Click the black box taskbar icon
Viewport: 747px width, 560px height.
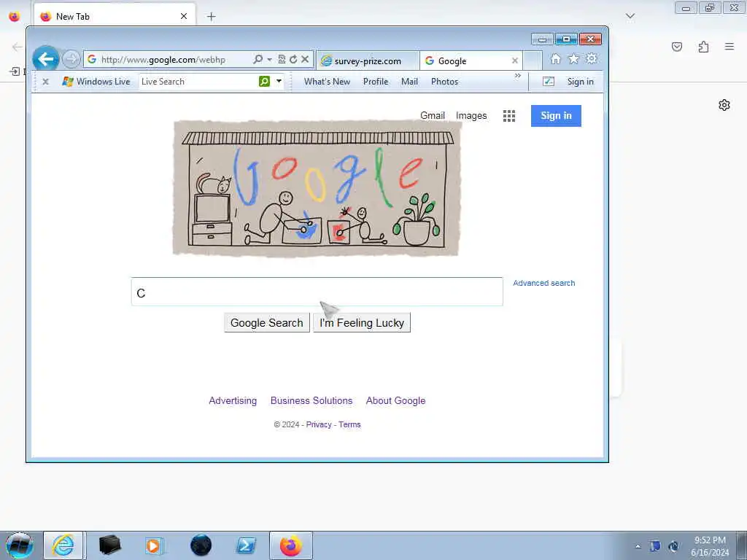[x=109, y=545]
